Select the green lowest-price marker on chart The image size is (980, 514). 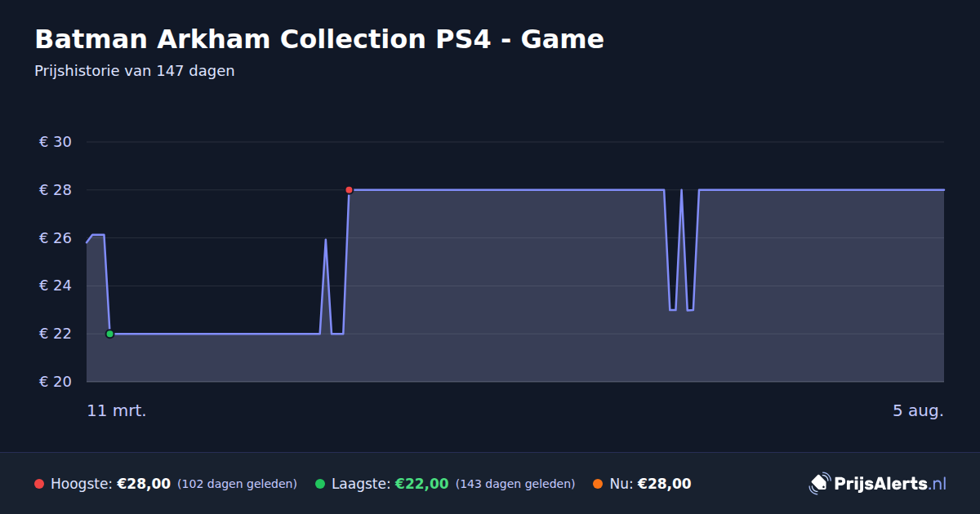pos(109,334)
